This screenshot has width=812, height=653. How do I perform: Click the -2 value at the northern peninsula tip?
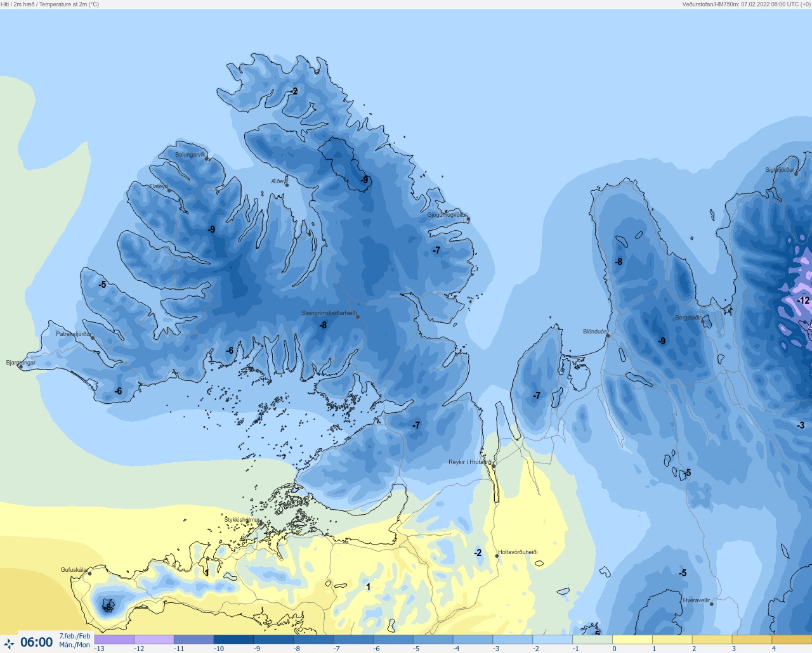(294, 91)
